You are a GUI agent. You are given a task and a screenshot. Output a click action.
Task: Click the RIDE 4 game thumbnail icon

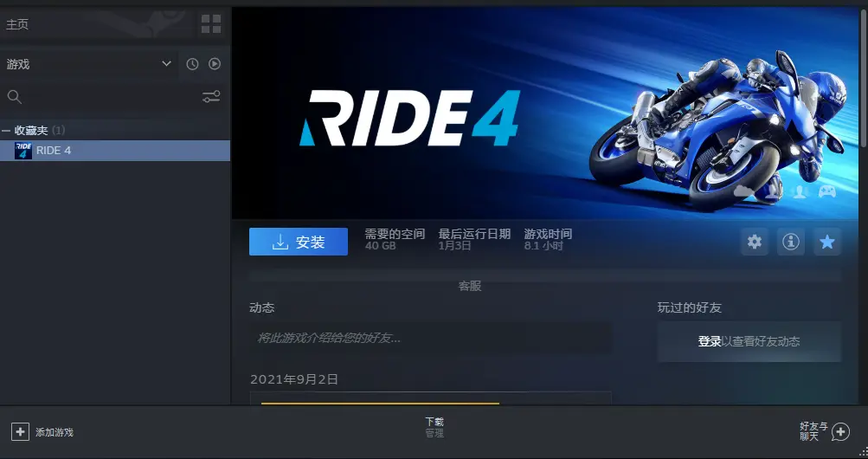[x=23, y=151]
